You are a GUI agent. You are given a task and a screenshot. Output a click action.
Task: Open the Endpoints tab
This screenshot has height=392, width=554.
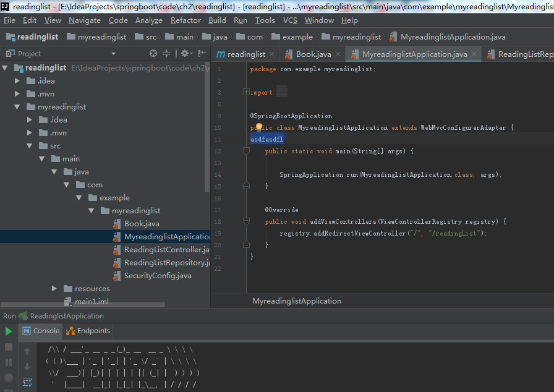point(88,331)
